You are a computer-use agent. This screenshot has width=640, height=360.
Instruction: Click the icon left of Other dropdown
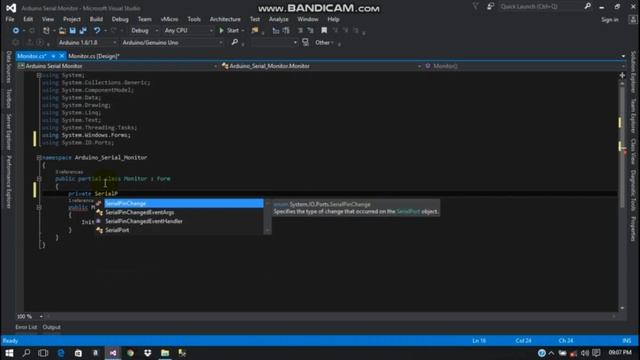point(305,42)
